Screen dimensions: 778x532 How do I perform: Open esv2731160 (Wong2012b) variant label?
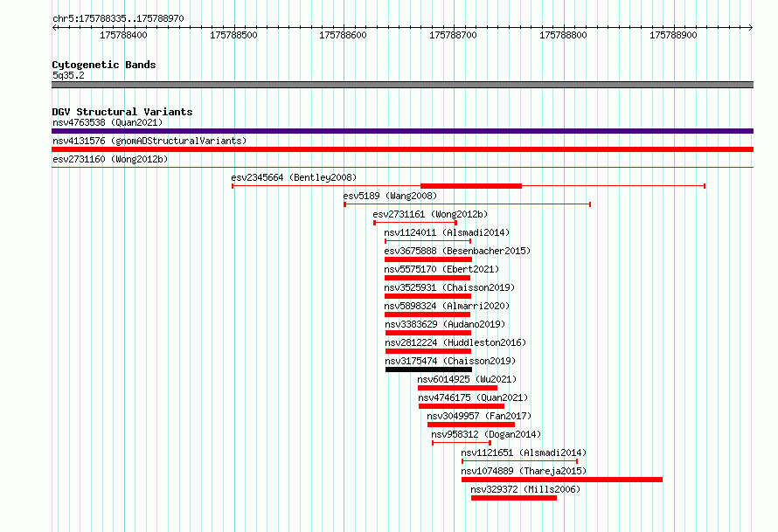pos(110,159)
